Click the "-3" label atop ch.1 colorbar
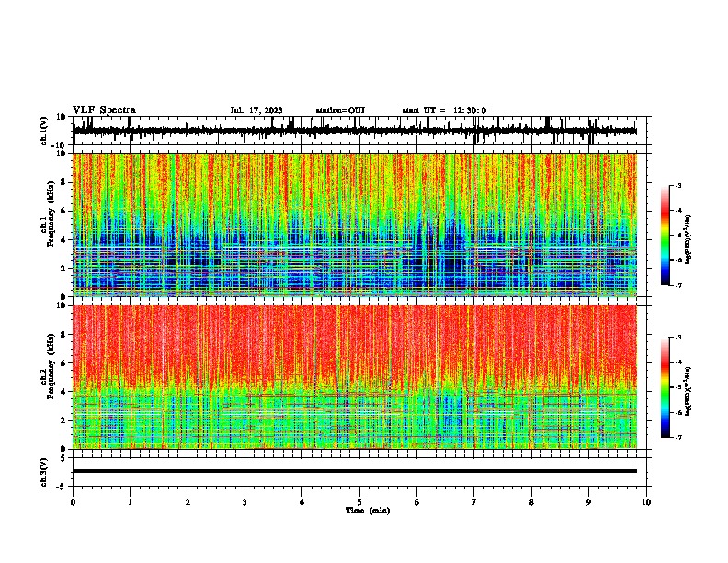Screen dimensions: 728x563 (677, 186)
